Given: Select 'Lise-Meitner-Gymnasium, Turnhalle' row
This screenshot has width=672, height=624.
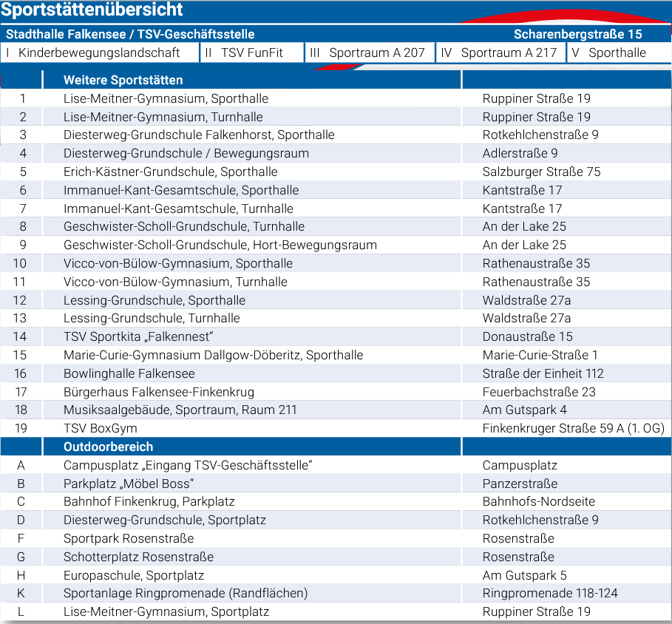Looking at the screenshot, I should pyautogui.click(x=336, y=117).
